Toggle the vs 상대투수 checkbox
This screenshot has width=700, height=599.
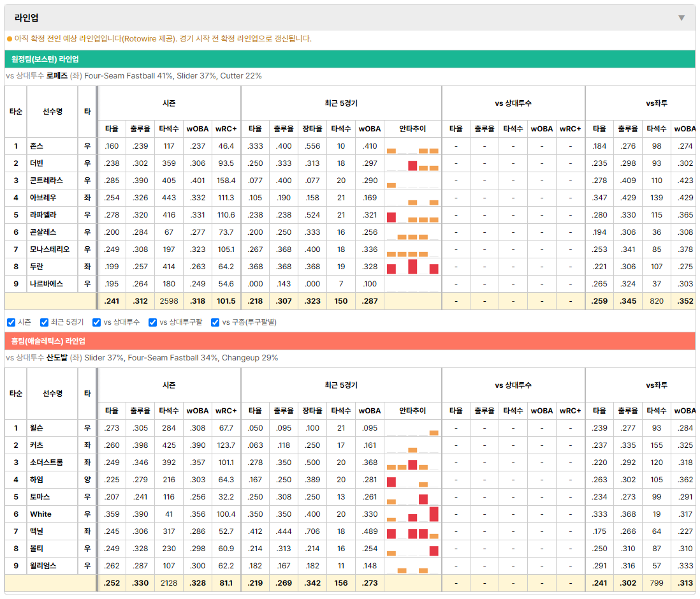click(96, 323)
